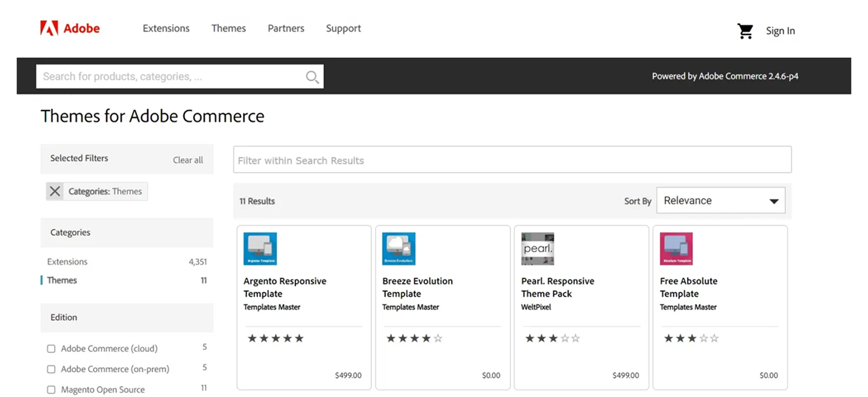The image size is (868, 397).
Task: Enable the Adobe Commerce (cloud) checkbox
Action: click(x=51, y=349)
